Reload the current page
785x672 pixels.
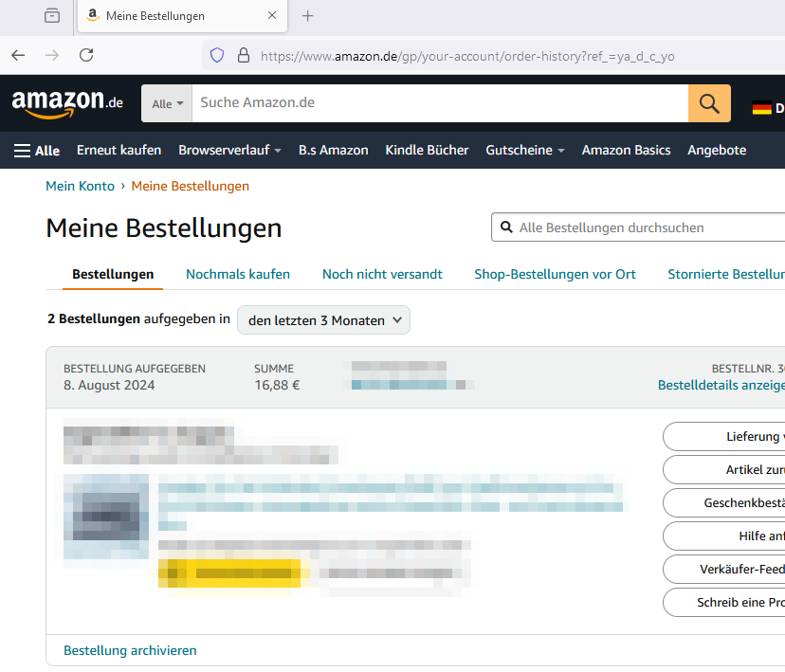[86, 55]
